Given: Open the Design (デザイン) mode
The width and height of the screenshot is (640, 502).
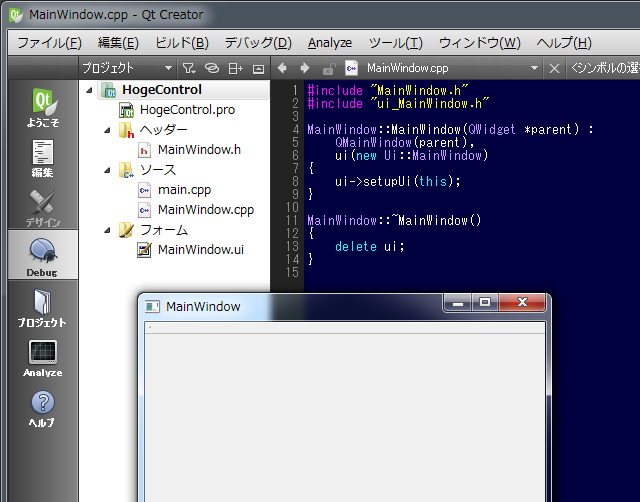Looking at the screenshot, I should tap(43, 207).
